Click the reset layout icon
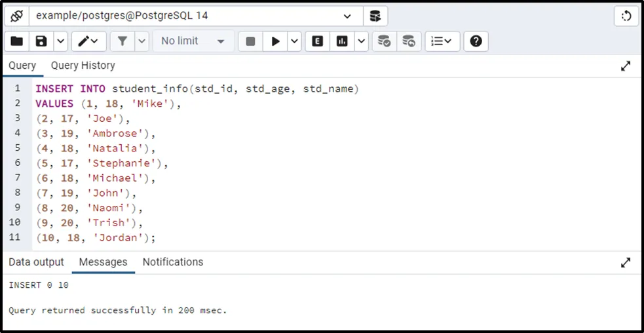Screen dimensions: 644x333 point(626,16)
